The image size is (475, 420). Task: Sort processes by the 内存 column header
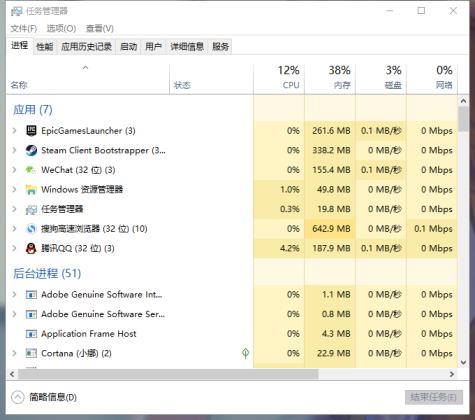pyautogui.click(x=330, y=78)
